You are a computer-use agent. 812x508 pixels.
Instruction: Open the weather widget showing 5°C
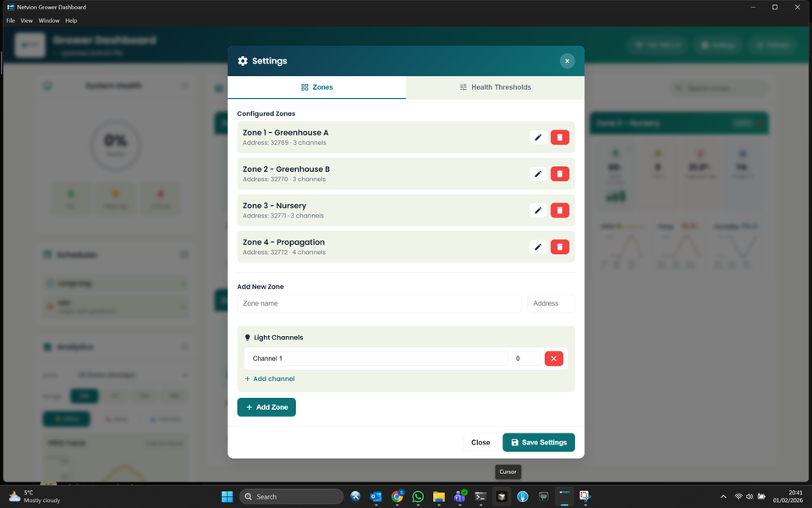[x=34, y=497]
